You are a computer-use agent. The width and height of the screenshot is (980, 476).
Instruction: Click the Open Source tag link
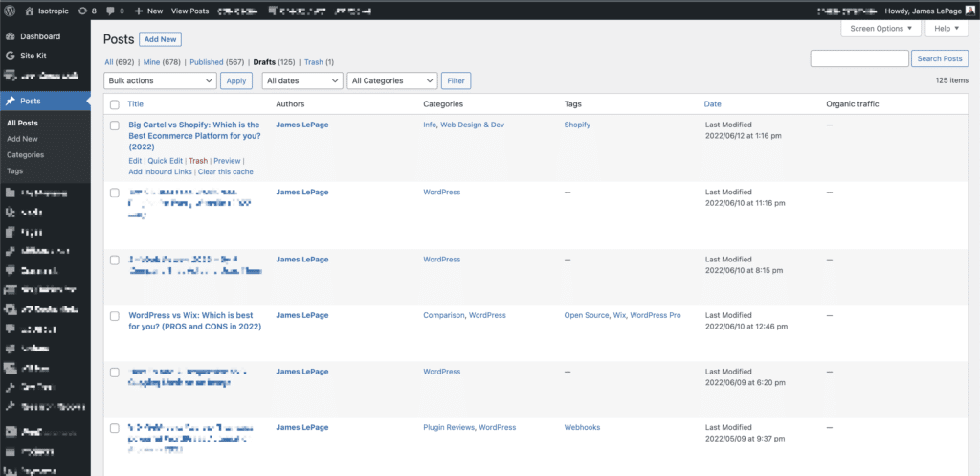tap(587, 316)
